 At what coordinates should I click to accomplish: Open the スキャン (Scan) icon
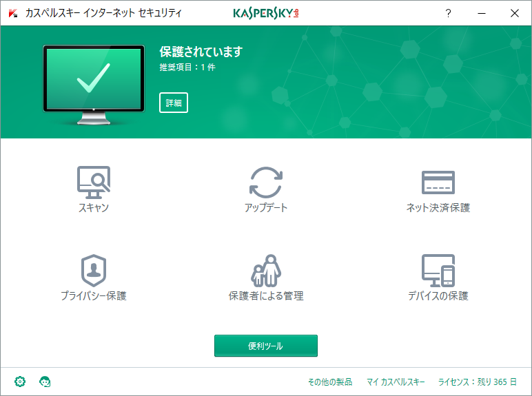[94, 182]
